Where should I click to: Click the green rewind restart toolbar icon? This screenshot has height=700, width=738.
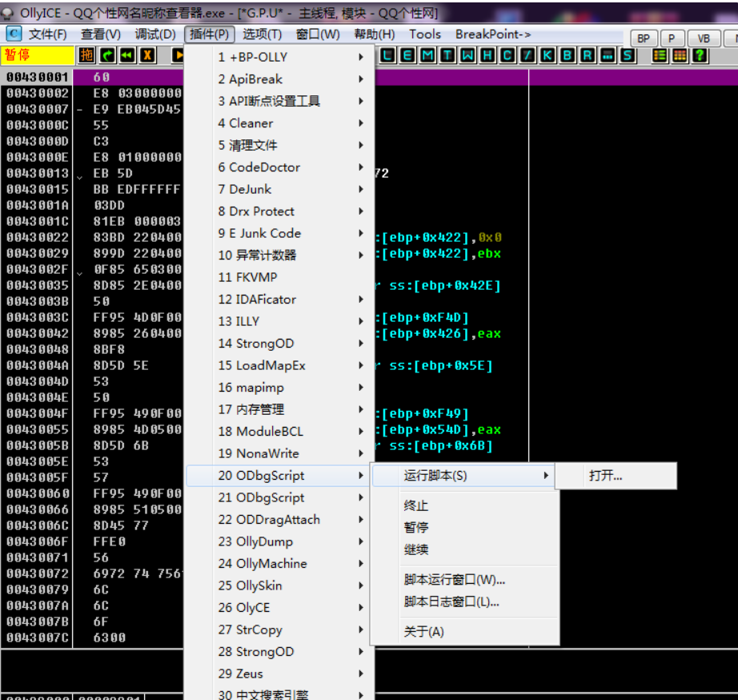point(127,55)
